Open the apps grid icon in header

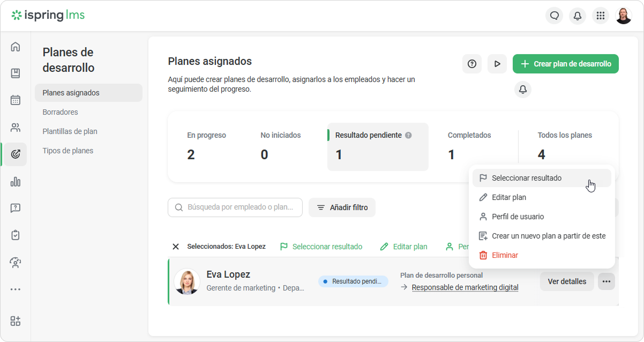point(601,16)
